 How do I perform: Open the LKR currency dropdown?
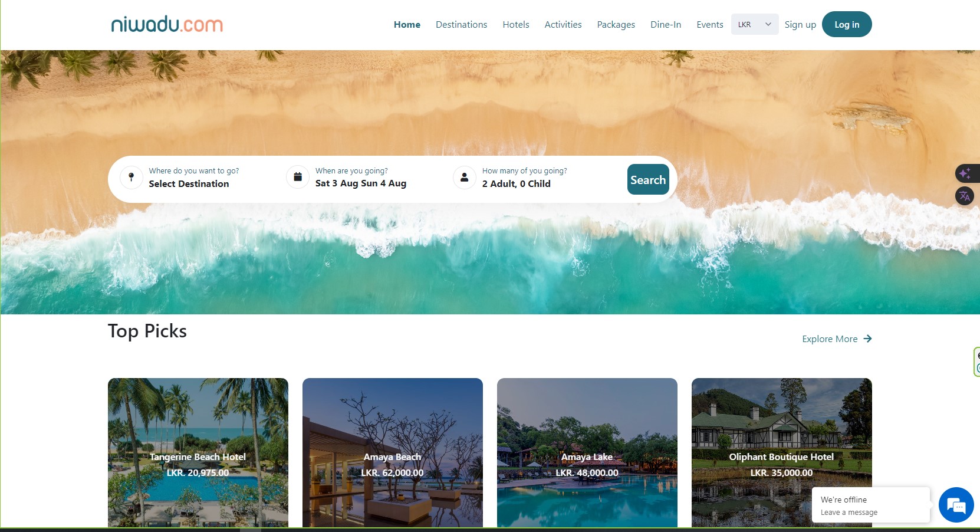755,24
